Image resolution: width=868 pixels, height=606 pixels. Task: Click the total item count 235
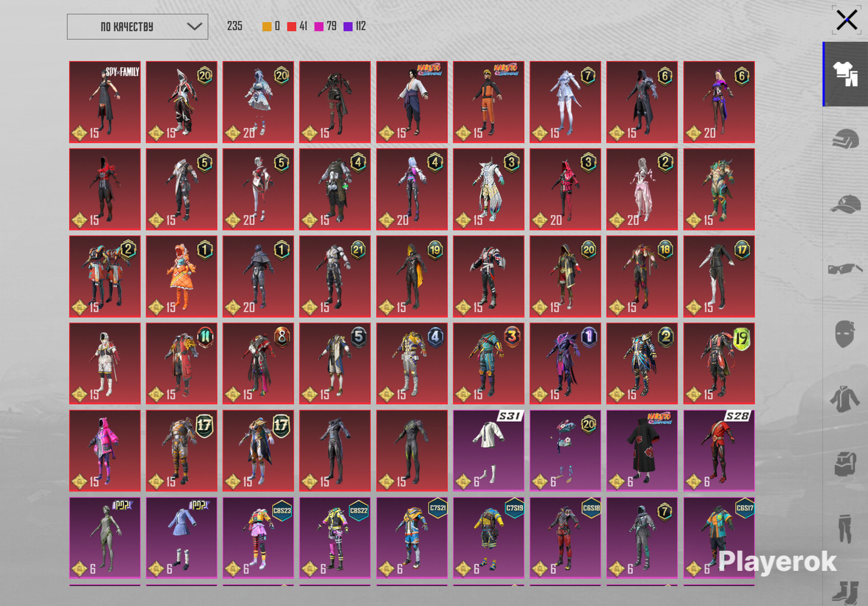[235, 26]
